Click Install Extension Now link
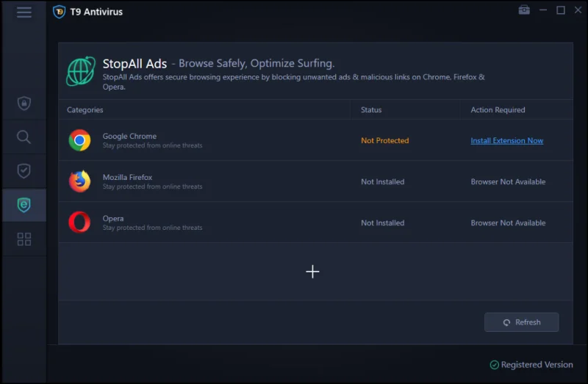The image size is (588, 384). (506, 141)
